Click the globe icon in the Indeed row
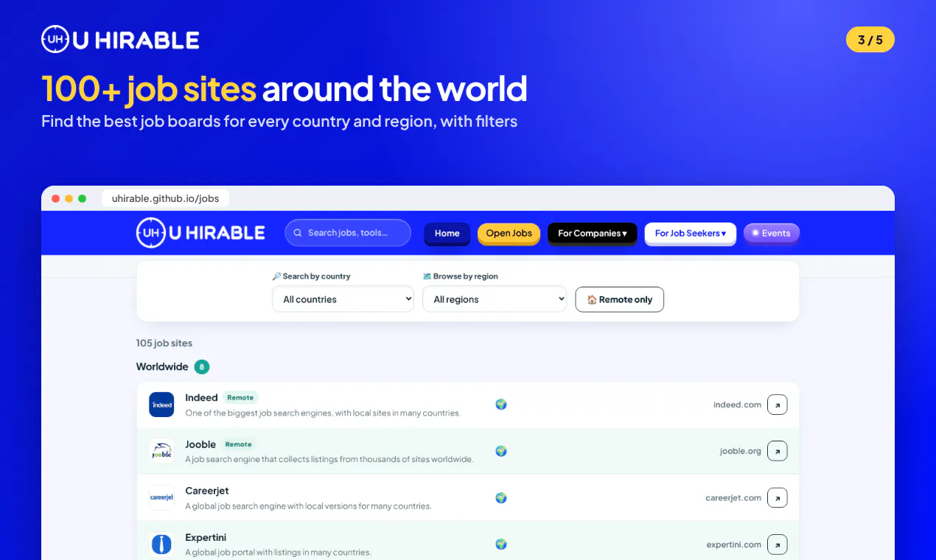The height and width of the screenshot is (560, 936). coord(501,404)
